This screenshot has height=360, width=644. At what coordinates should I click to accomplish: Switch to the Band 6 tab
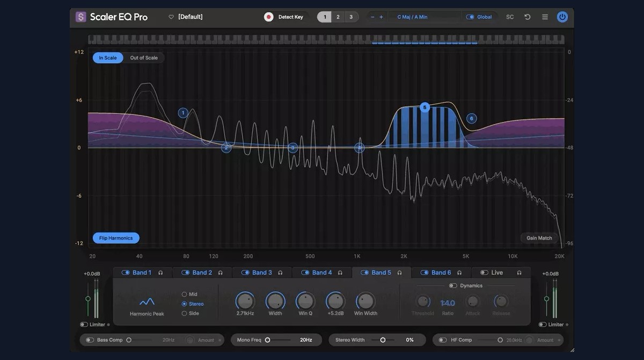(441, 273)
